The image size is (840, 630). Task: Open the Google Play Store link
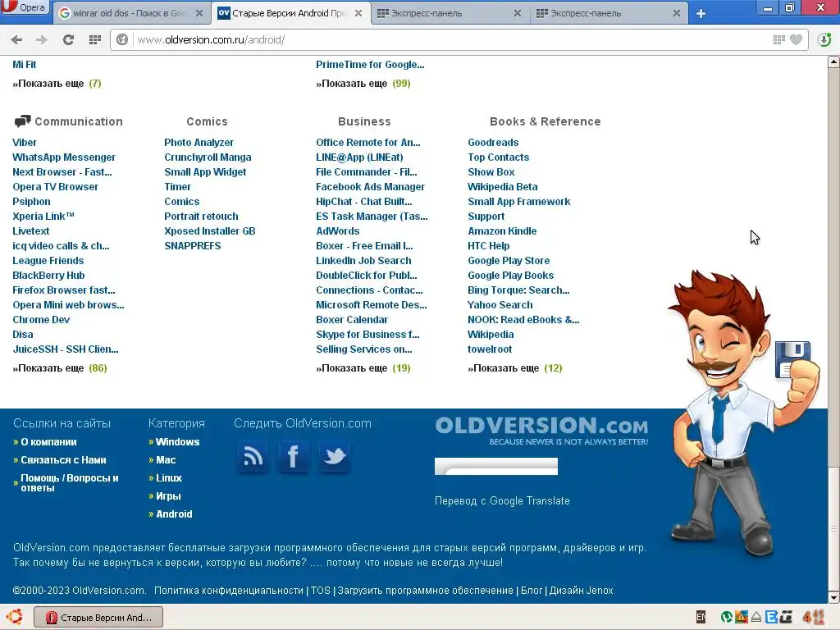pos(509,261)
